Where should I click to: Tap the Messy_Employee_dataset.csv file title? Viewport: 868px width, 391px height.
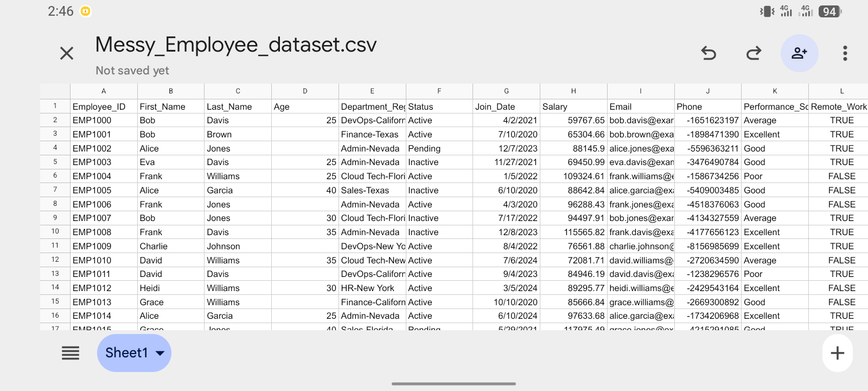coord(236,45)
